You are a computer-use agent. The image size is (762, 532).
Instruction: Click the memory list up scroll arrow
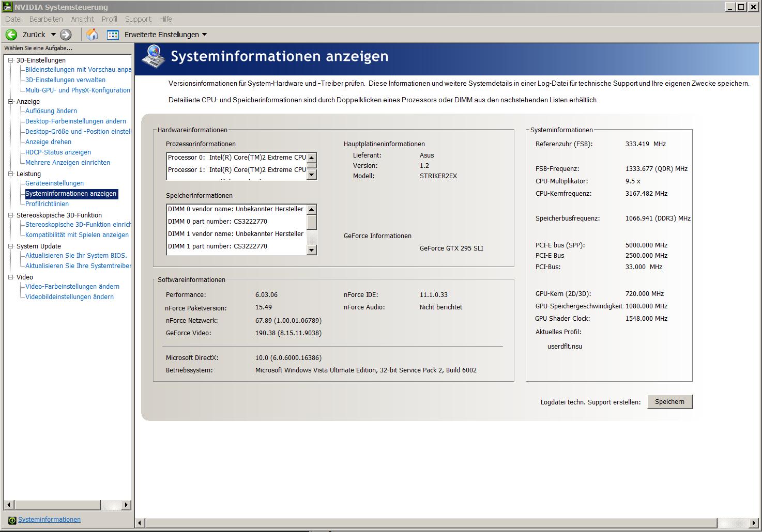point(311,209)
